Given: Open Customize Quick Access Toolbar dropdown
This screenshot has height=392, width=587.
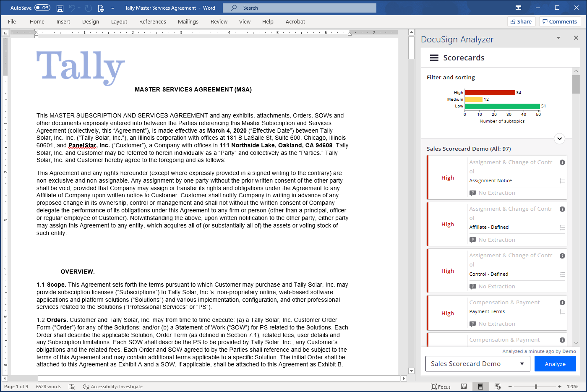Looking at the screenshot, I should click(112, 8).
